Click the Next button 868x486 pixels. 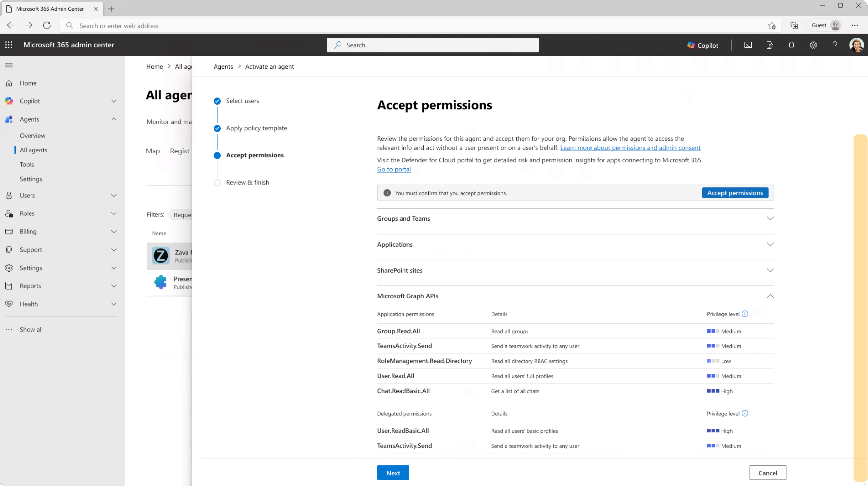[x=393, y=473]
